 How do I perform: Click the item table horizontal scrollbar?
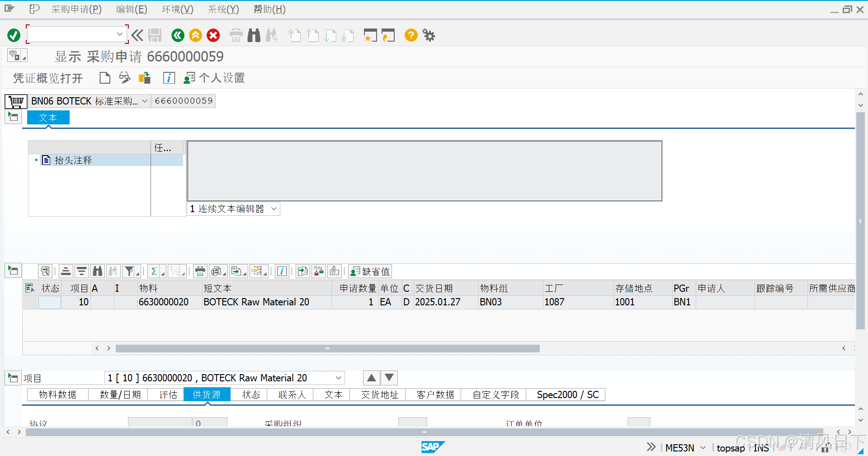[x=327, y=348]
